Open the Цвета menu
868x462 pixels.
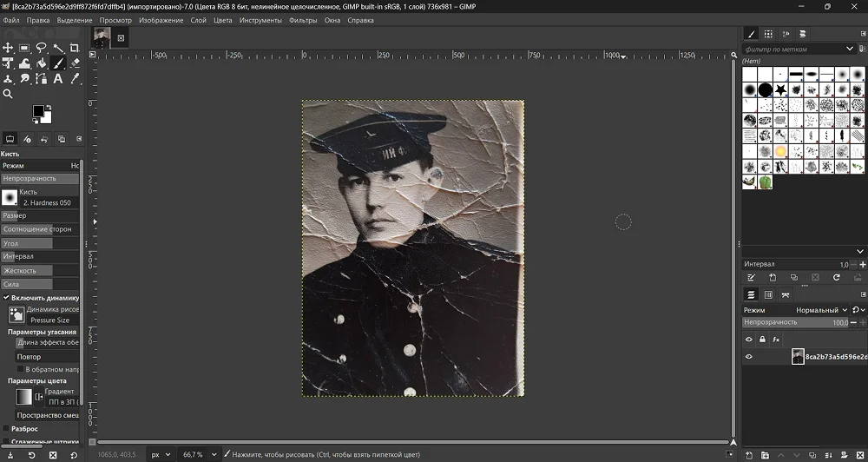pos(222,20)
